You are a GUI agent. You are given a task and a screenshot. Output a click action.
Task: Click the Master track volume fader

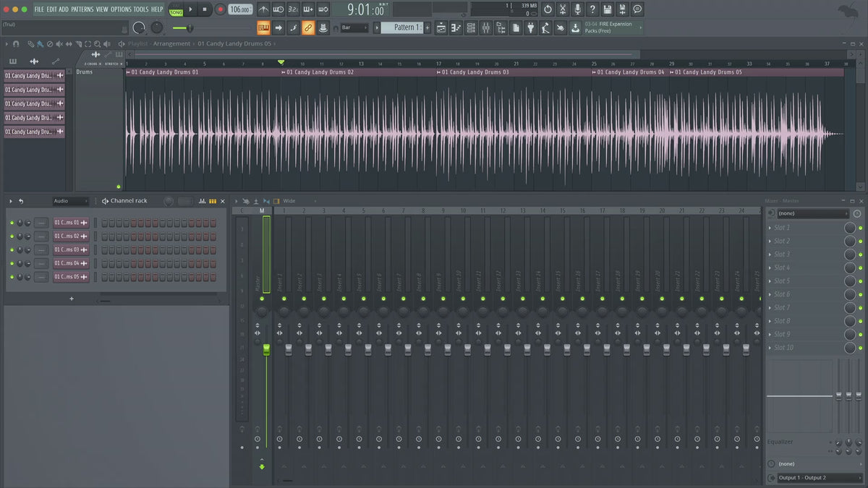coord(266,350)
